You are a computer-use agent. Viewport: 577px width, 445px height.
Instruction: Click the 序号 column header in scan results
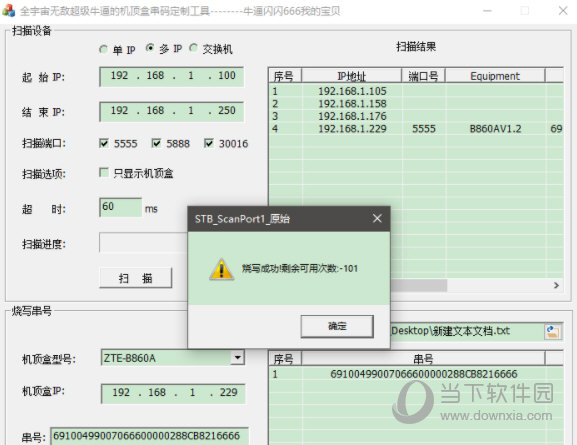(x=285, y=76)
